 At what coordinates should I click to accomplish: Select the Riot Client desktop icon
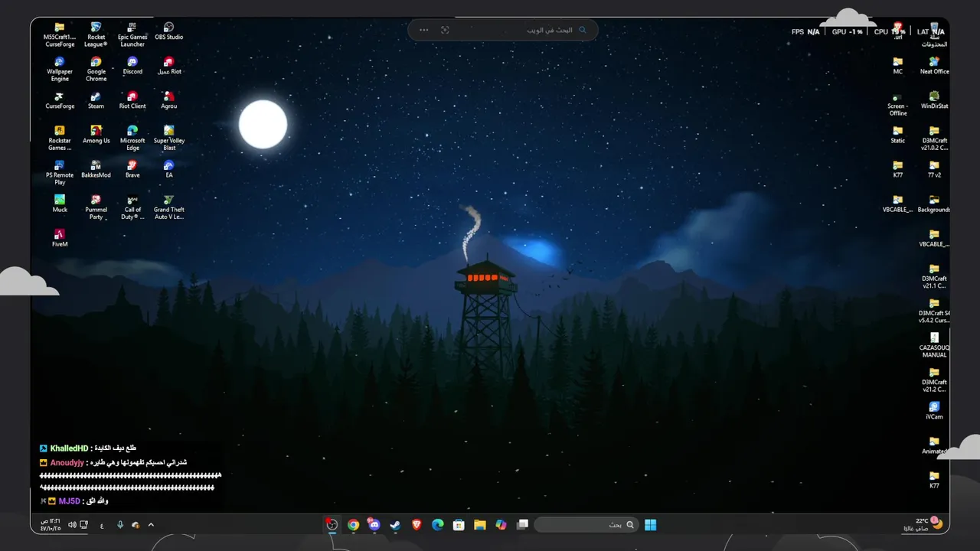[132, 100]
